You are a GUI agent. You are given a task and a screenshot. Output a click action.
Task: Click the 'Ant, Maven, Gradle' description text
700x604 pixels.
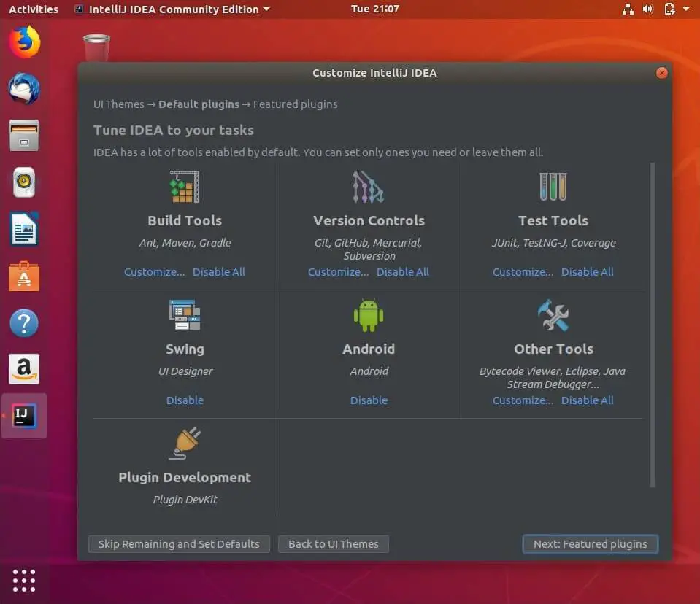pos(185,243)
